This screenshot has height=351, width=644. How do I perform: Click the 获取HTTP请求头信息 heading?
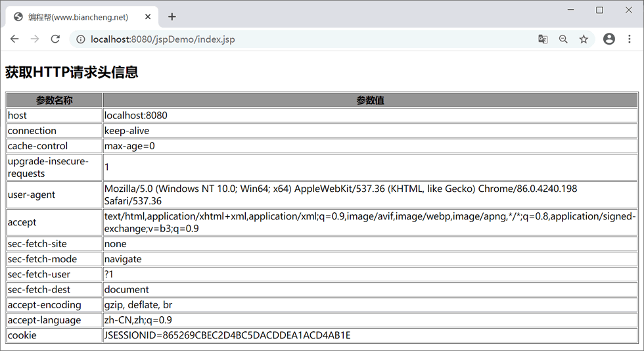pos(72,72)
